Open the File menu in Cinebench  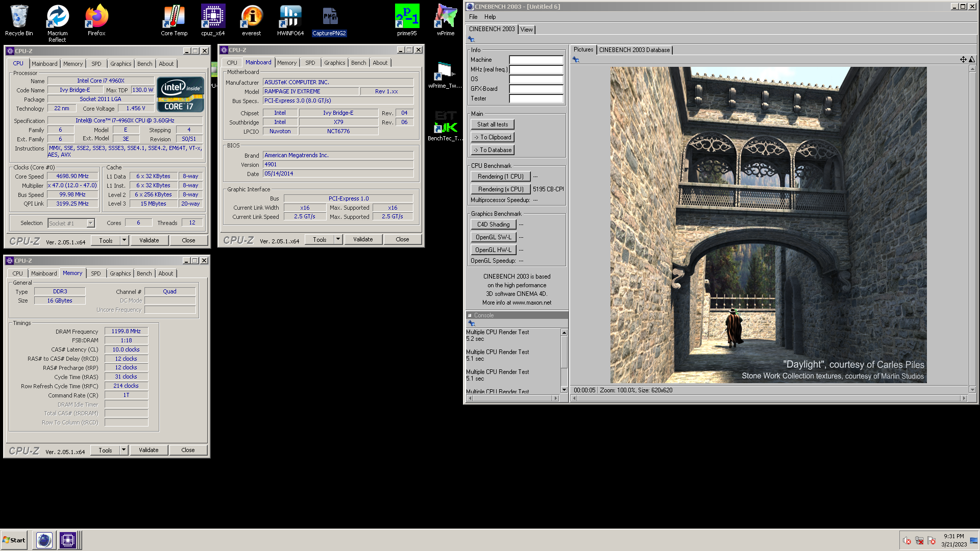click(x=473, y=17)
